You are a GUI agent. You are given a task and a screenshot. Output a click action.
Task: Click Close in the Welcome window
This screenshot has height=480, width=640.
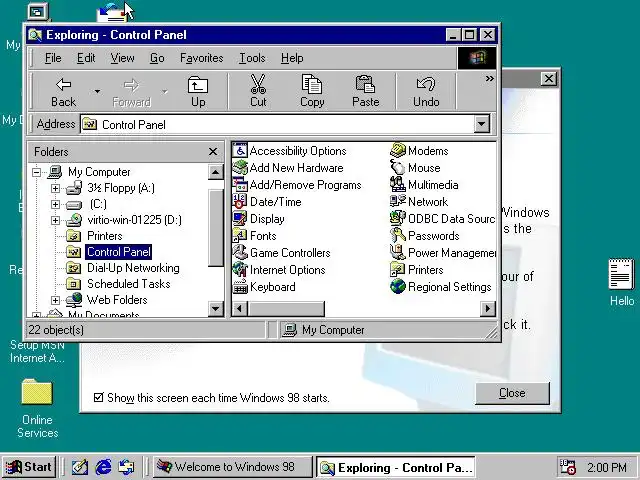pyautogui.click(x=512, y=393)
